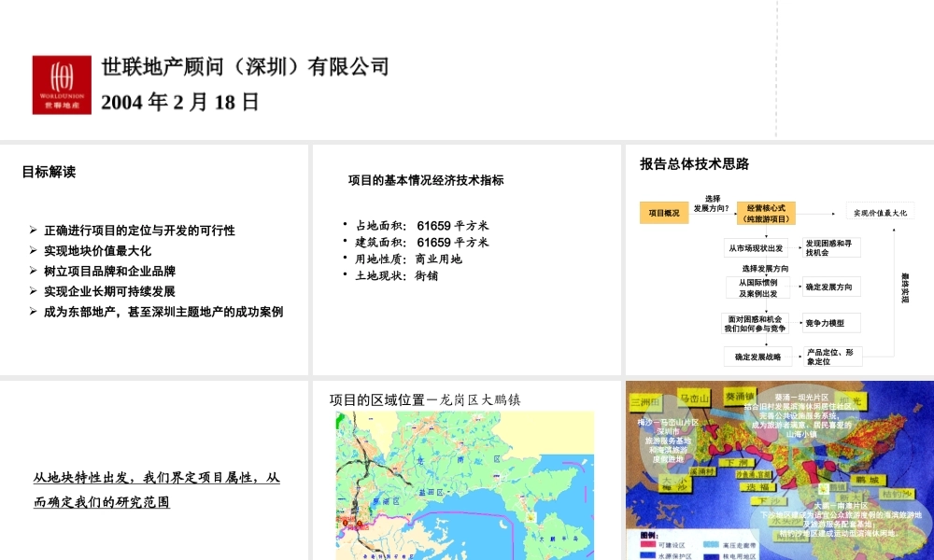Click the yellow 下洞 map label
934x560 pixels.
point(736,462)
